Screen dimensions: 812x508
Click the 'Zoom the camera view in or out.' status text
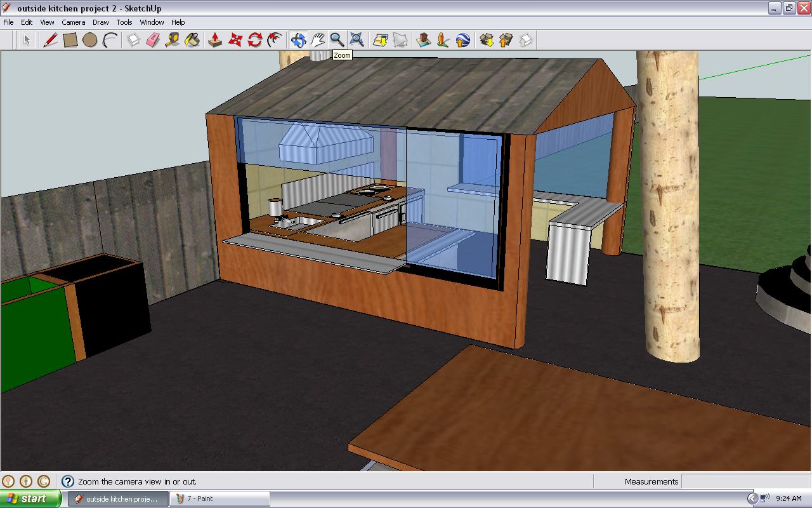click(x=138, y=481)
